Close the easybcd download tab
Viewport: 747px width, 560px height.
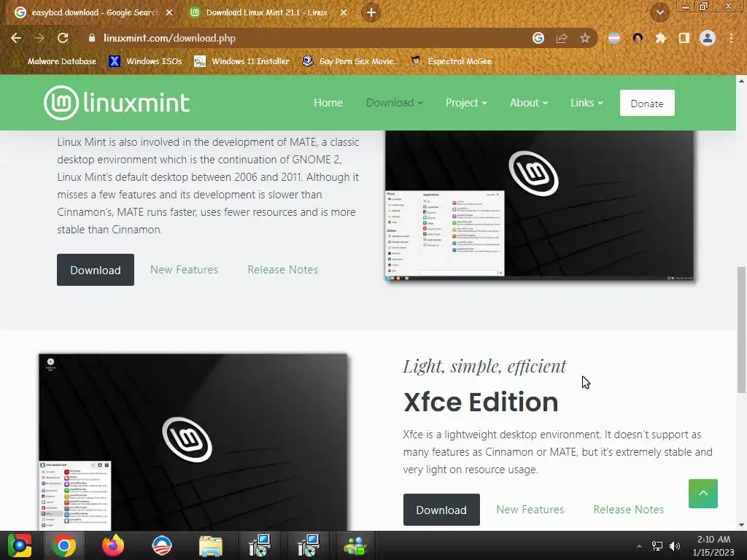[169, 13]
